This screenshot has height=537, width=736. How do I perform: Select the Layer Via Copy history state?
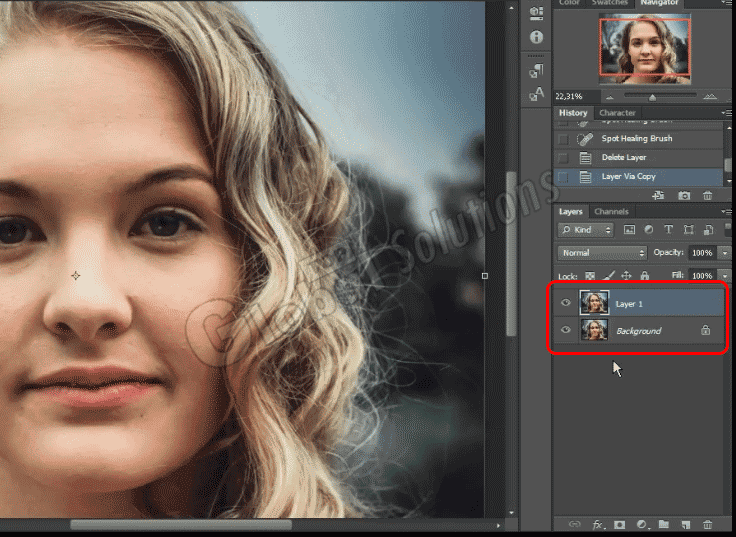[638, 176]
